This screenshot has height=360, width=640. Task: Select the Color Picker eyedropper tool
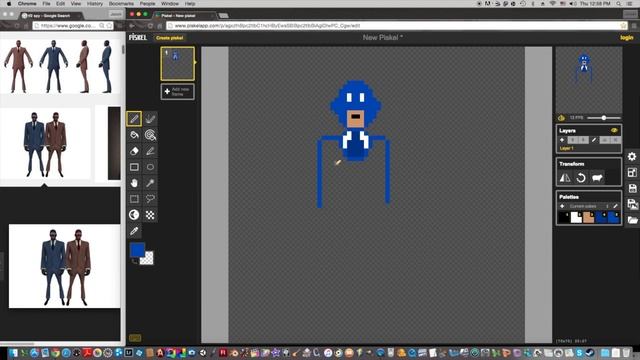pyautogui.click(x=134, y=231)
